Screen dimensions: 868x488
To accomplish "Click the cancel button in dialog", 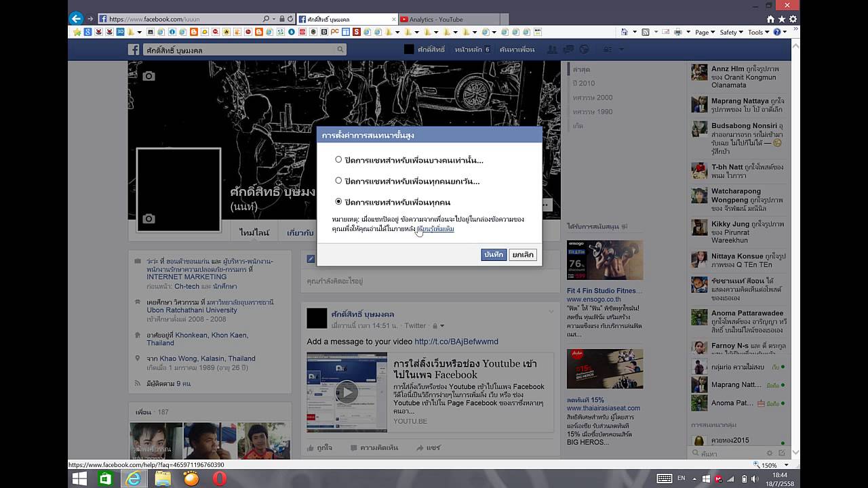I will (523, 254).
